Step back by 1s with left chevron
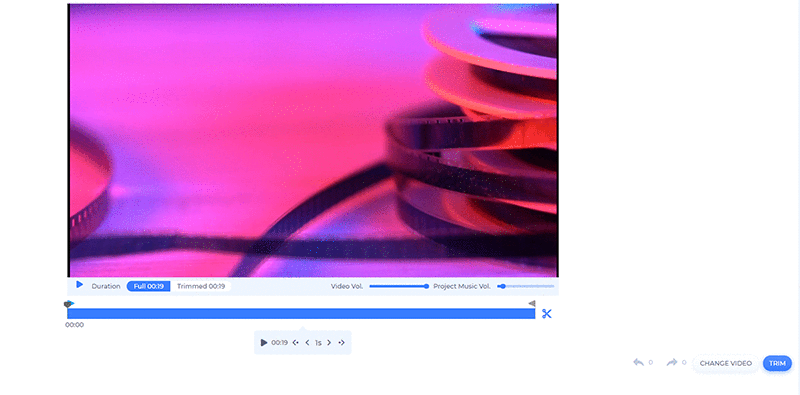The height and width of the screenshot is (395, 800). tap(307, 342)
